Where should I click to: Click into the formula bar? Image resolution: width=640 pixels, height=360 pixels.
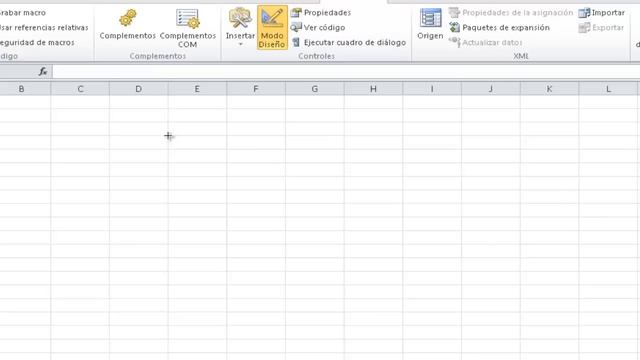click(x=346, y=72)
